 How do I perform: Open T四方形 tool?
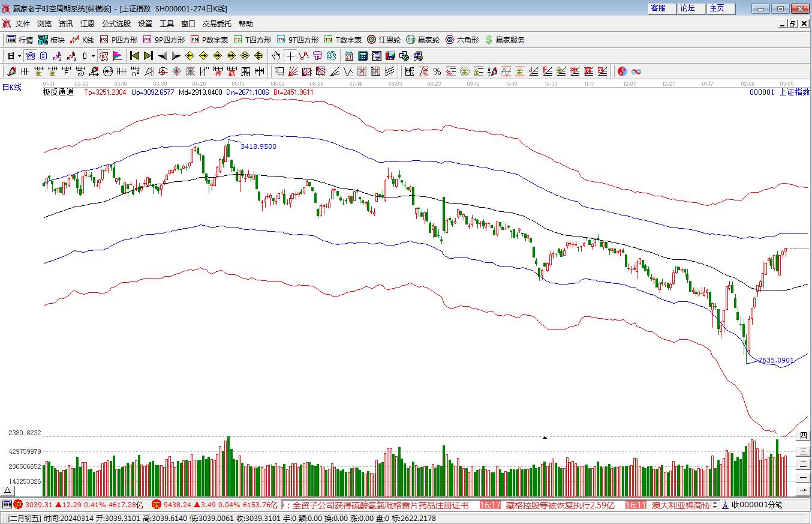point(252,40)
